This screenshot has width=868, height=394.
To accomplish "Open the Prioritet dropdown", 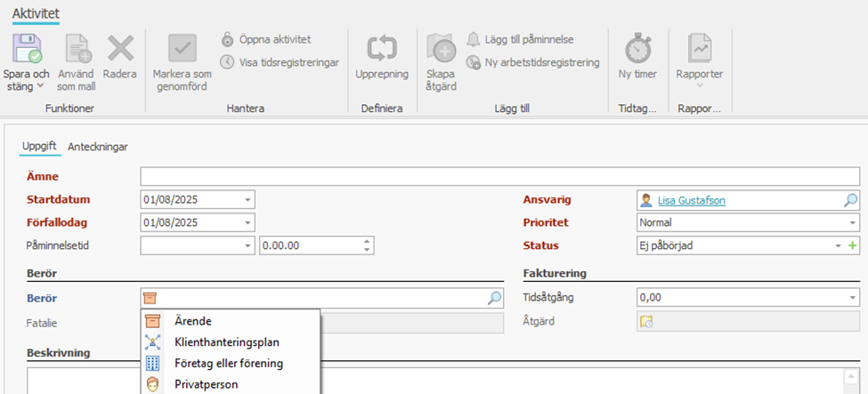I will pos(852,222).
